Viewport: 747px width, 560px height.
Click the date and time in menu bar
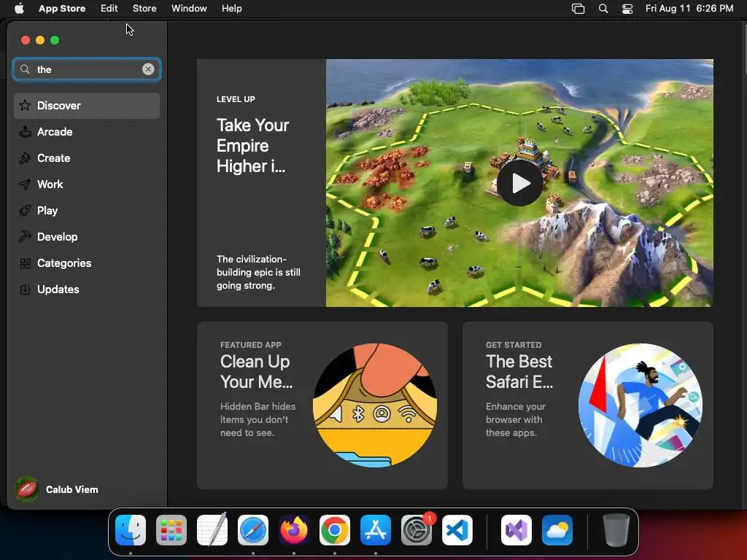689,9
